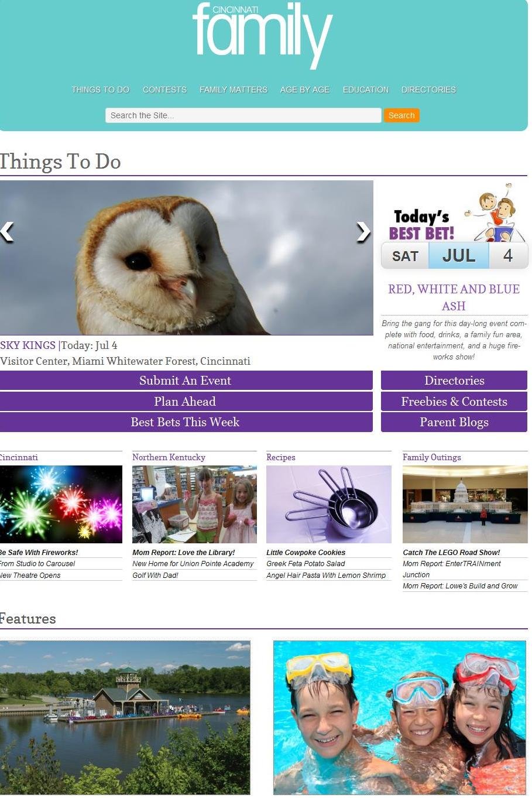Click the Submit An Event button
This screenshot has height=798, width=532.
coord(186,381)
